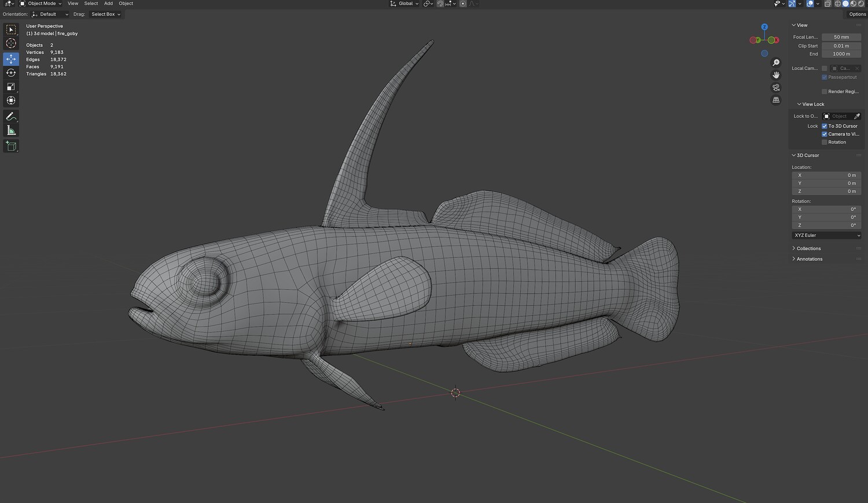Select the Measure tool
This screenshot has width=868, height=503.
tap(11, 131)
